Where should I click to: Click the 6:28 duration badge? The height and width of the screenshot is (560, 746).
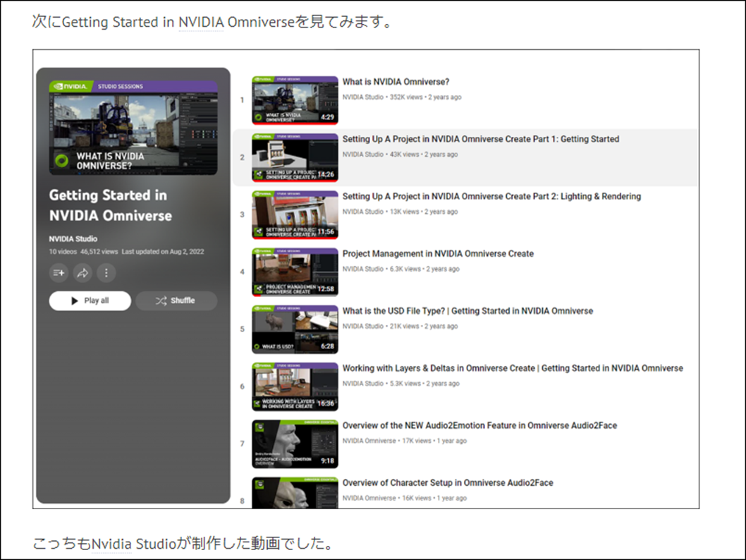(327, 346)
